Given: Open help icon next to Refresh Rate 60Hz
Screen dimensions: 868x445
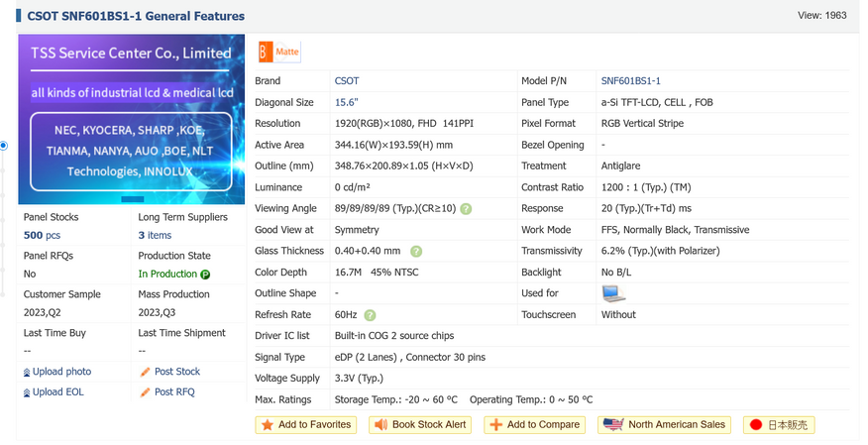Looking at the screenshot, I should (x=370, y=315).
